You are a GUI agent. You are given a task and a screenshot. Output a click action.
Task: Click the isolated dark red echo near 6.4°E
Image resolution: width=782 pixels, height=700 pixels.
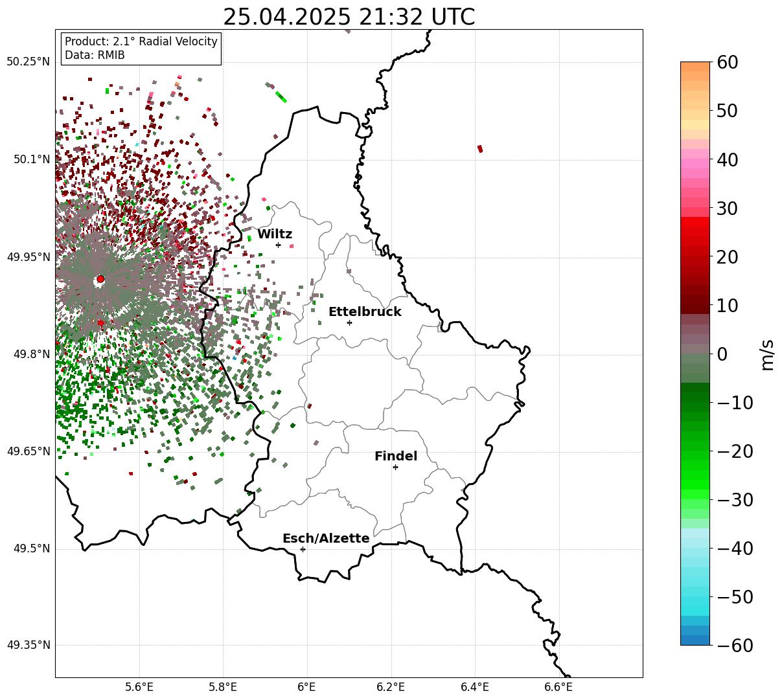(x=480, y=149)
